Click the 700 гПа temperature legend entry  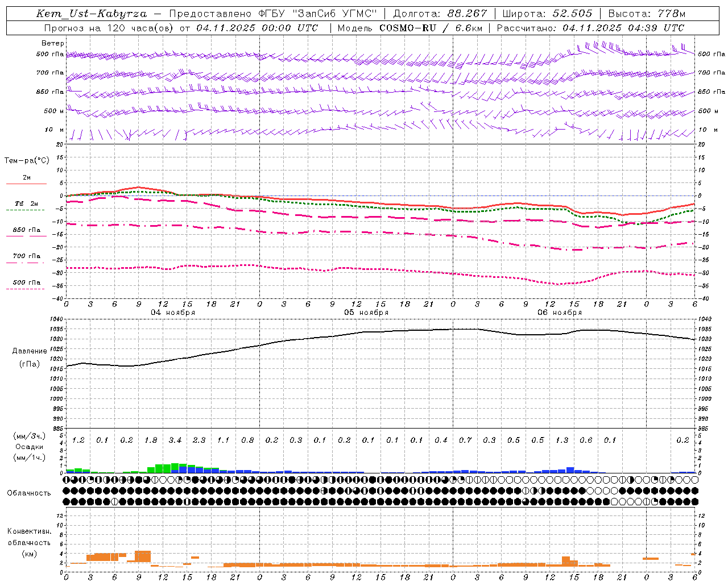coord(27,256)
